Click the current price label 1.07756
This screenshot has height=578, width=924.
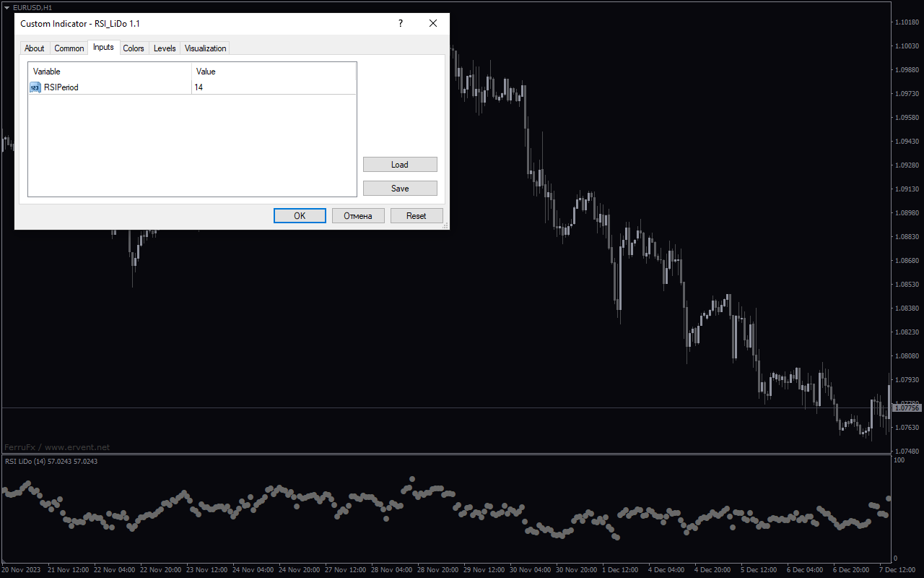907,408
